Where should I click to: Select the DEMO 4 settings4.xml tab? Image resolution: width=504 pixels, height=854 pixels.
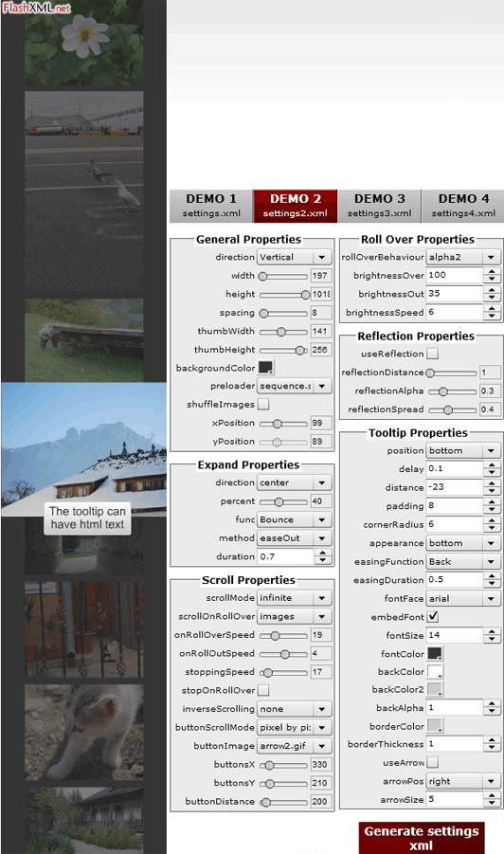pyautogui.click(x=463, y=206)
